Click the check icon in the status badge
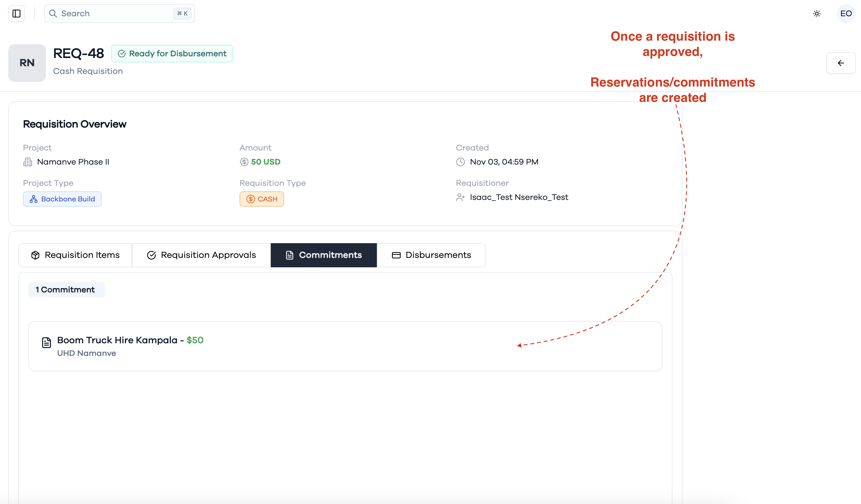This screenshot has width=861, height=504. [122, 54]
